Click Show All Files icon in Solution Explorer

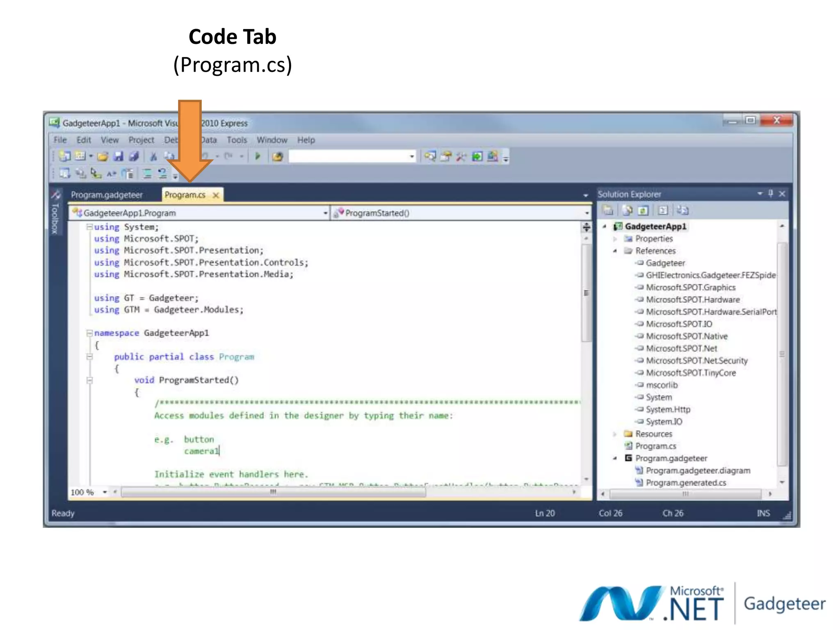click(x=627, y=210)
